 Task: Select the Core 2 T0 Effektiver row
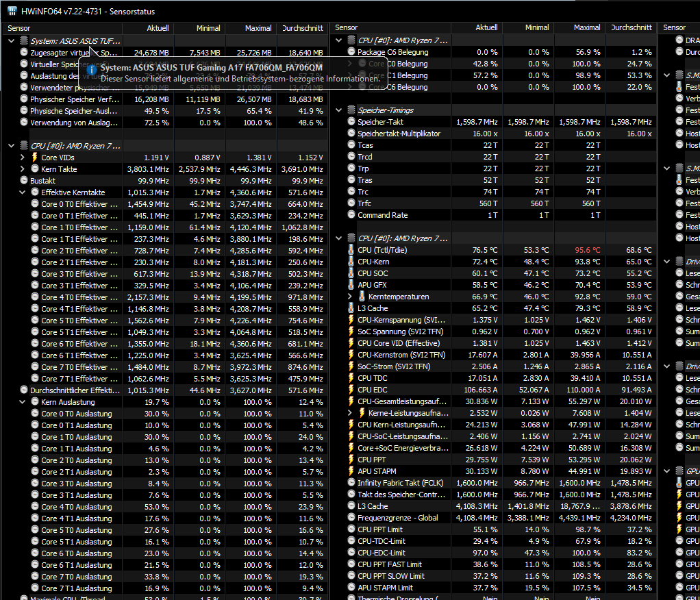coord(165,251)
